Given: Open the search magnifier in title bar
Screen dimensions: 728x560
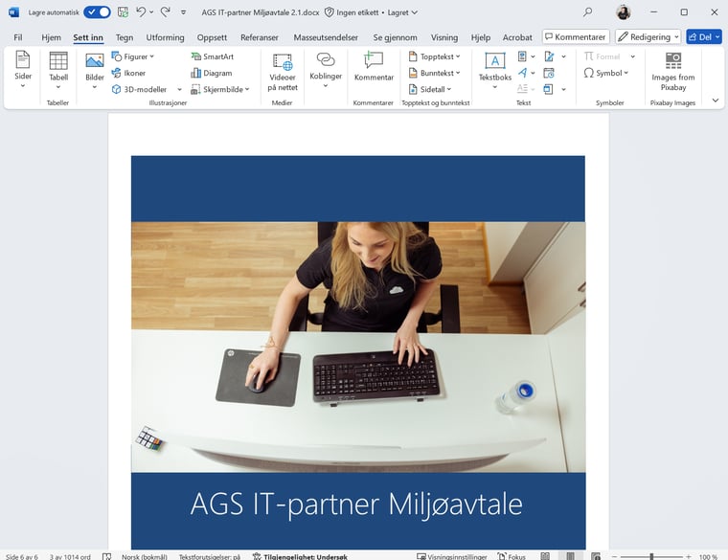Looking at the screenshot, I should pyautogui.click(x=588, y=12).
